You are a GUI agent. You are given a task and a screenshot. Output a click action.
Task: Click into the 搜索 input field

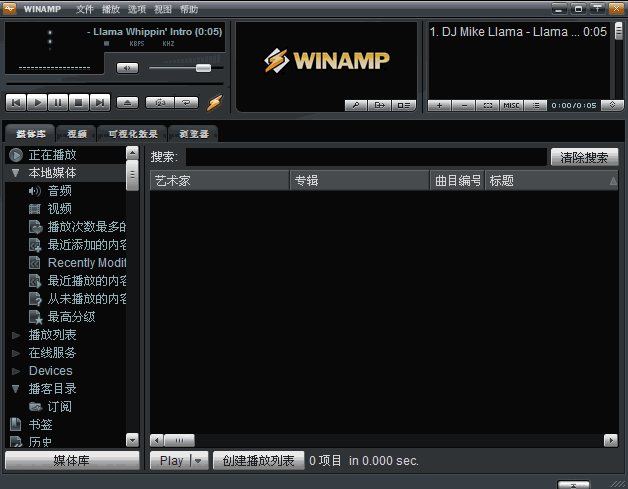click(x=366, y=157)
